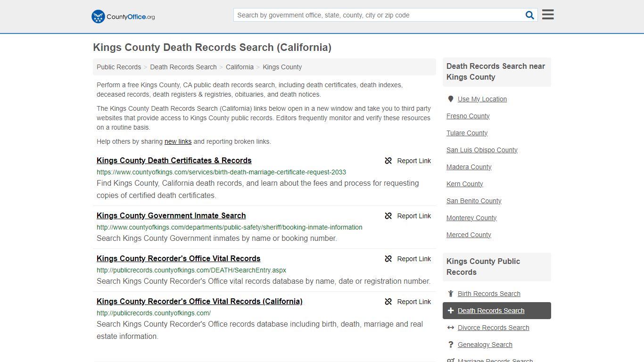Image resolution: width=644 pixels, height=362 pixels.
Task: Go to Fresno County
Action: click(x=468, y=116)
